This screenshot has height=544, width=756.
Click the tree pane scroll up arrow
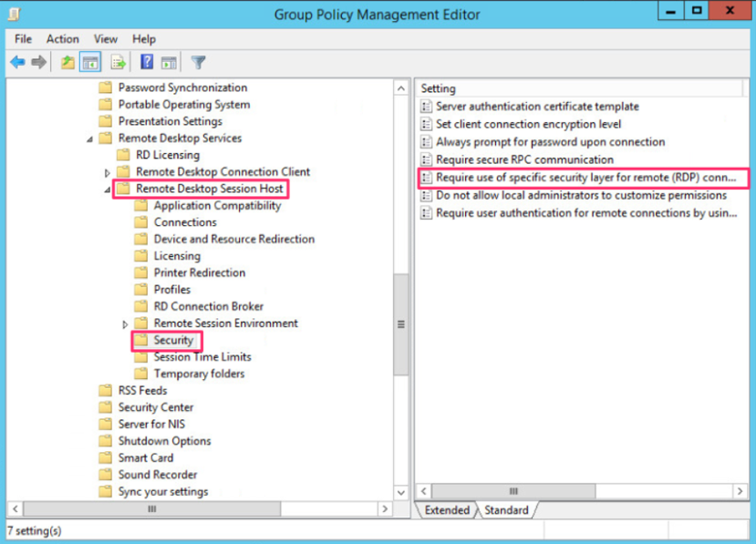click(401, 88)
